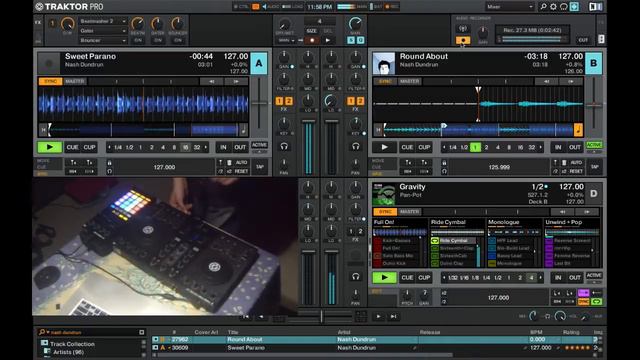This screenshot has height=360, width=640.
Task: Select Track Collection in browser tree
Action: [x=72, y=344]
